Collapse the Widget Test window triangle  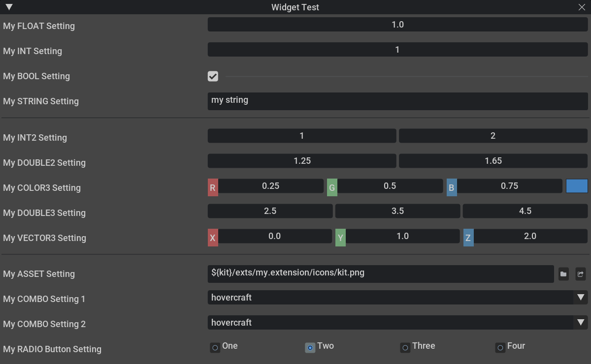[x=9, y=7]
